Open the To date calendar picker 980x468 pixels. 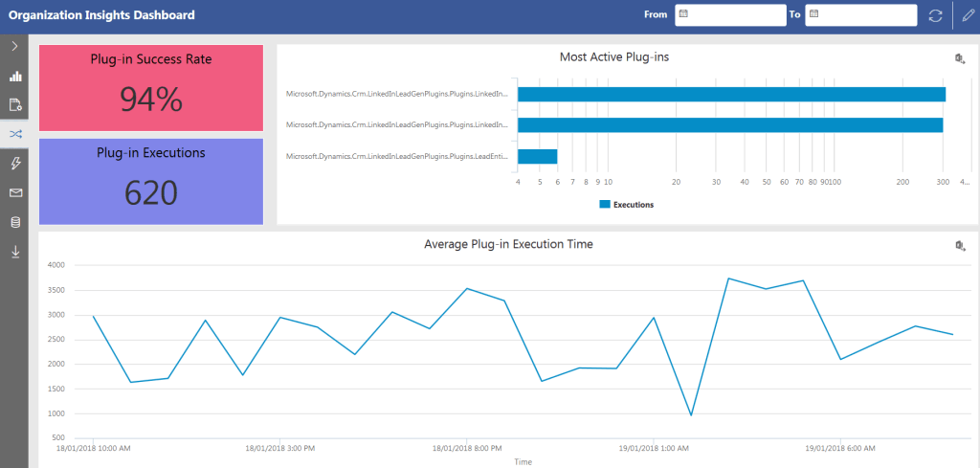[x=813, y=15]
